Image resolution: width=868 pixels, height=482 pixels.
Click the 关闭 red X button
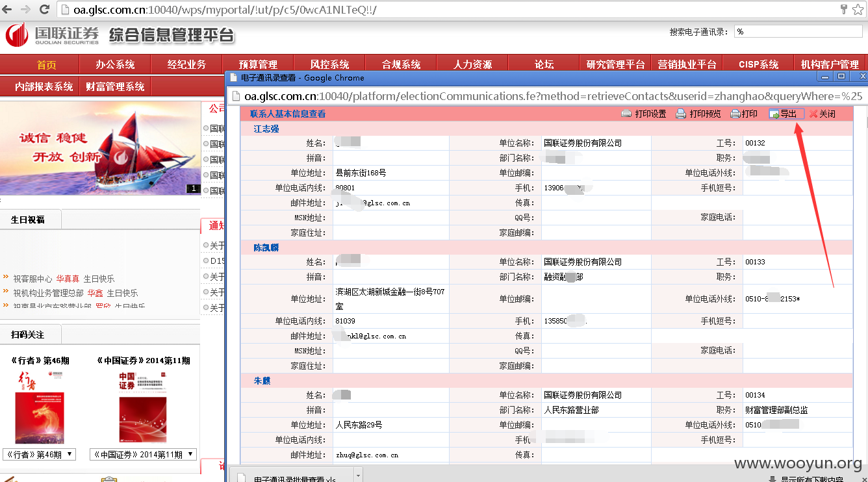coord(823,114)
